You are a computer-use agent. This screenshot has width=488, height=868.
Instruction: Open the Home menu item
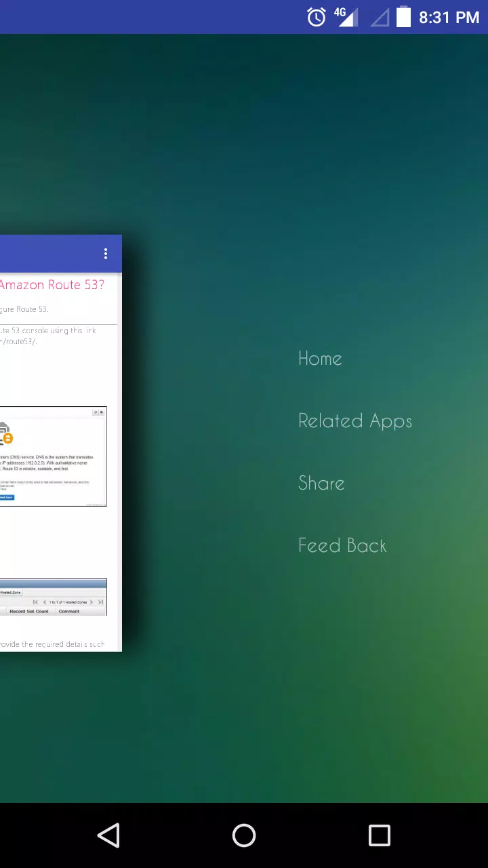click(320, 358)
